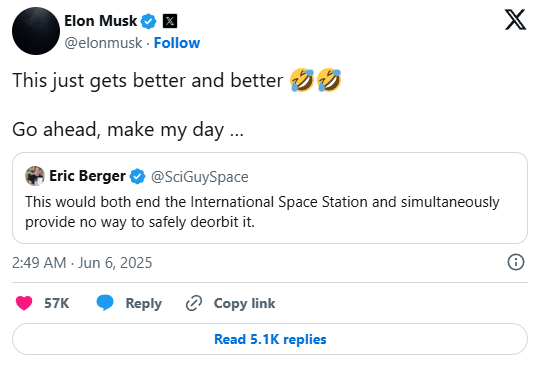Click Elon Musk's blue verified checkmark badge
The height and width of the screenshot is (368, 538).
149,21
